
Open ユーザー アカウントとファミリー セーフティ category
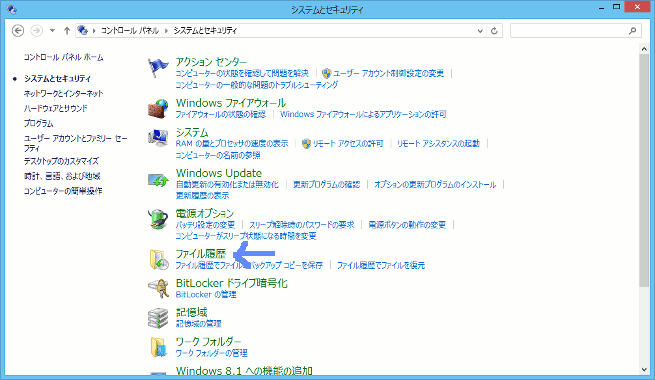76,143
